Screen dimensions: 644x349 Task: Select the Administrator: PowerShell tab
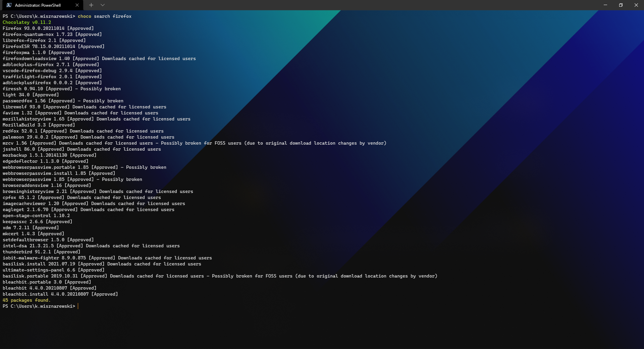[x=42, y=5]
